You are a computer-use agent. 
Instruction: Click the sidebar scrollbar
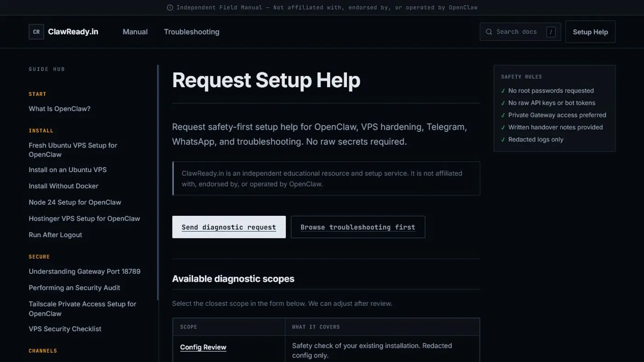[x=158, y=182]
